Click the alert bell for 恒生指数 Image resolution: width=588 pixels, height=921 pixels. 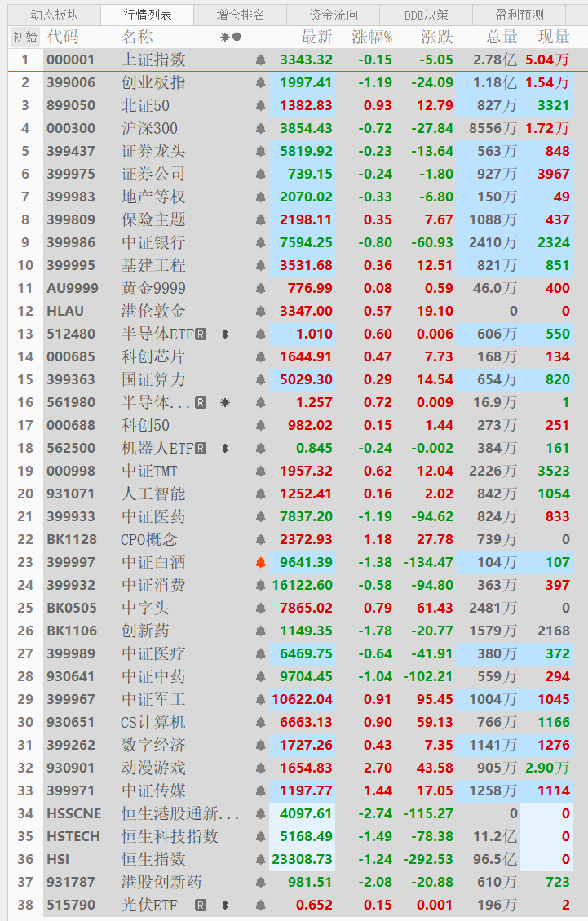[x=261, y=859]
